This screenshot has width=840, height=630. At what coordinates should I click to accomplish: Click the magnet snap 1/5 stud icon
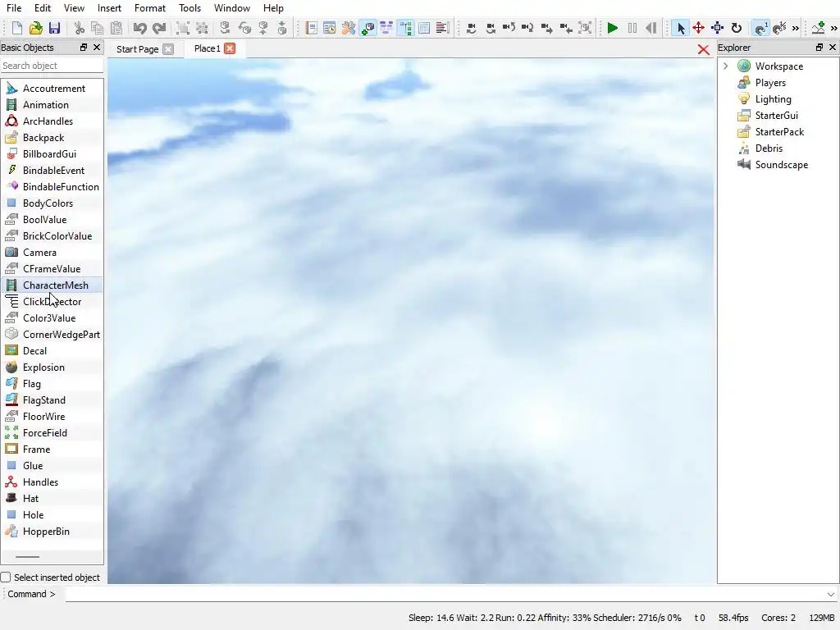click(x=779, y=28)
